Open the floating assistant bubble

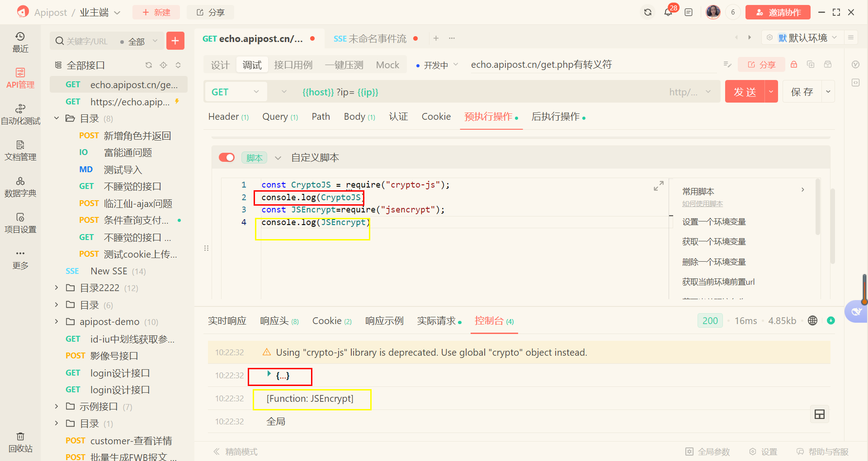coord(856,311)
